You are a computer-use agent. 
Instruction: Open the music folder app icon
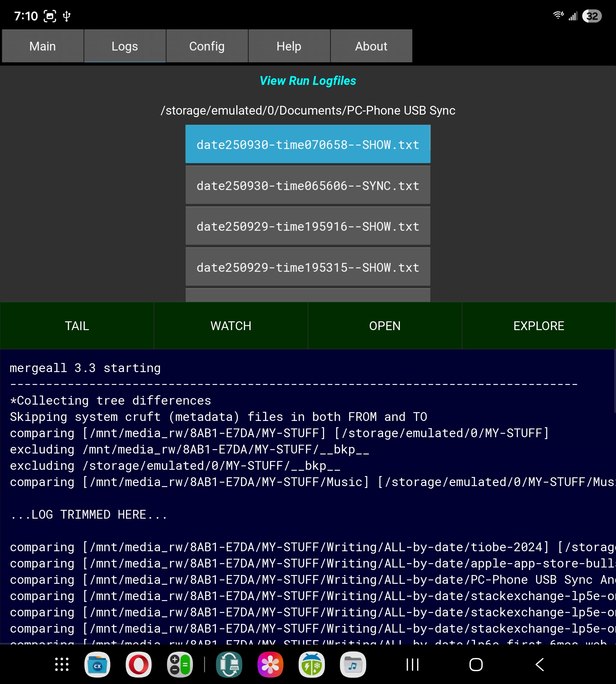[353, 664]
